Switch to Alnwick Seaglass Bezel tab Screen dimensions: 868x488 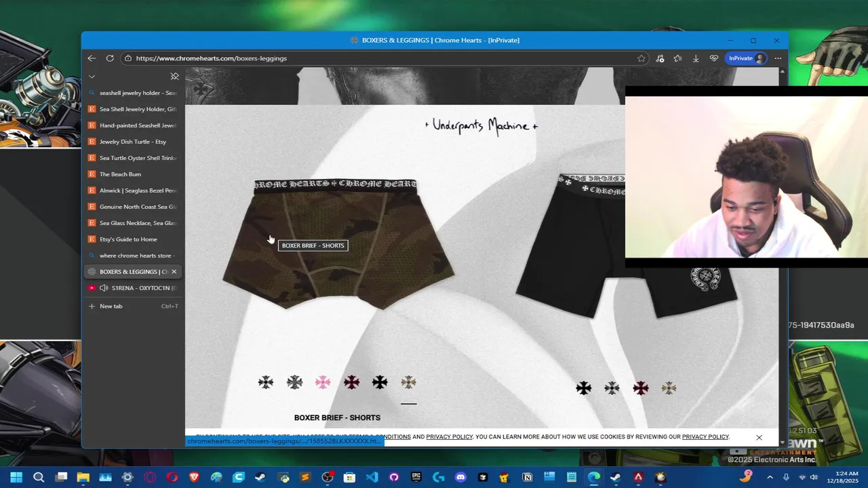tap(133, 190)
